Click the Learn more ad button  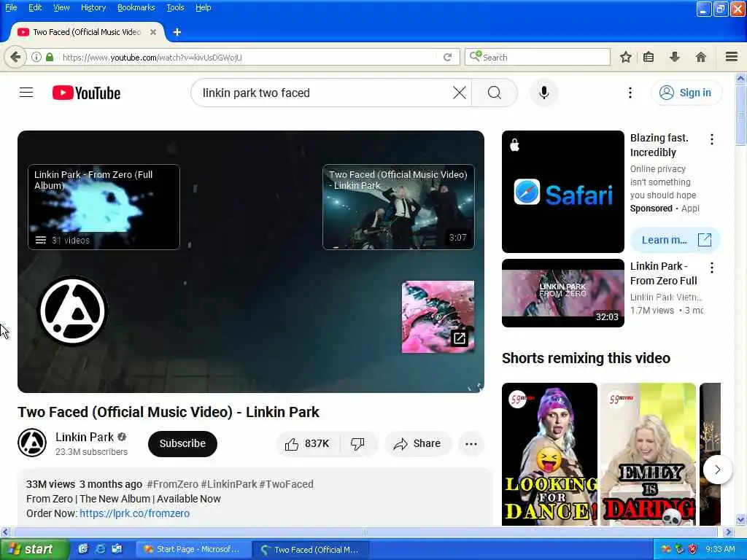click(675, 239)
